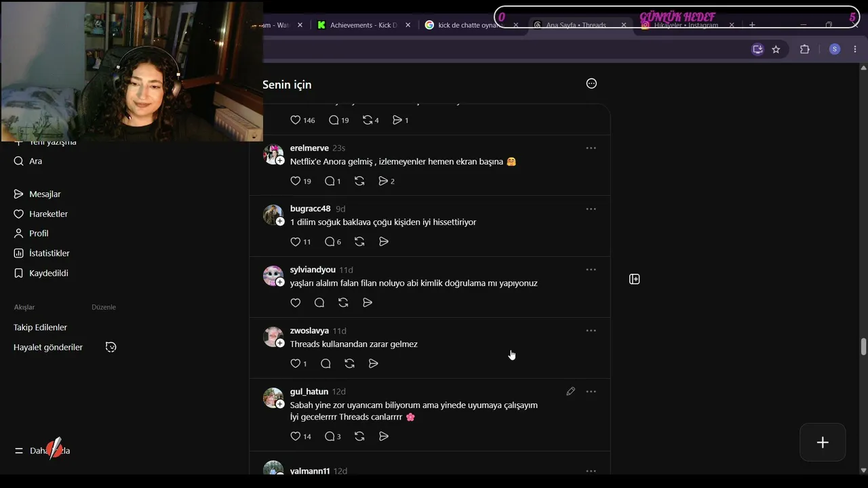
Task: Open more options on gul_hatun's post
Action: [591, 392]
